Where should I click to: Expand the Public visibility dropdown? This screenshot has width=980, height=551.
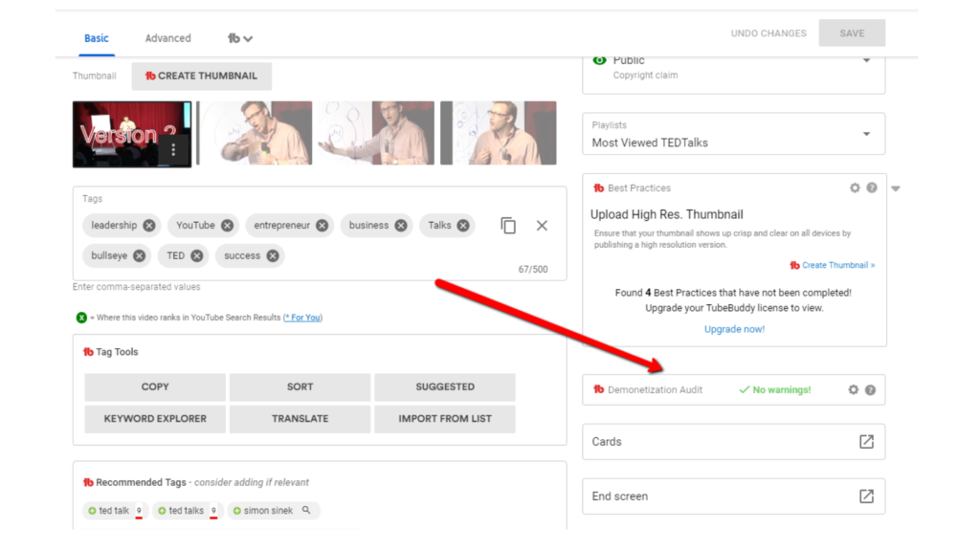866,60
